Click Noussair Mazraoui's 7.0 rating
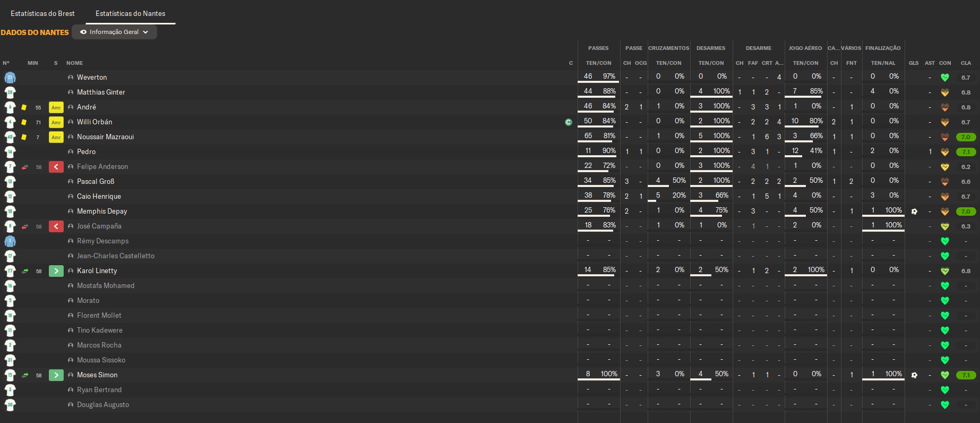This screenshot has width=980, height=423. click(966, 137)
